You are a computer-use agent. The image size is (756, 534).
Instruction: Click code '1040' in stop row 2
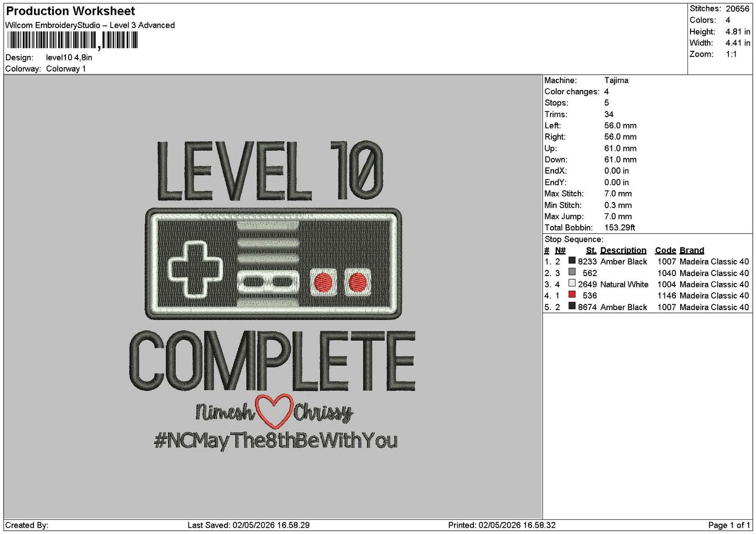(x=667, y=273)
